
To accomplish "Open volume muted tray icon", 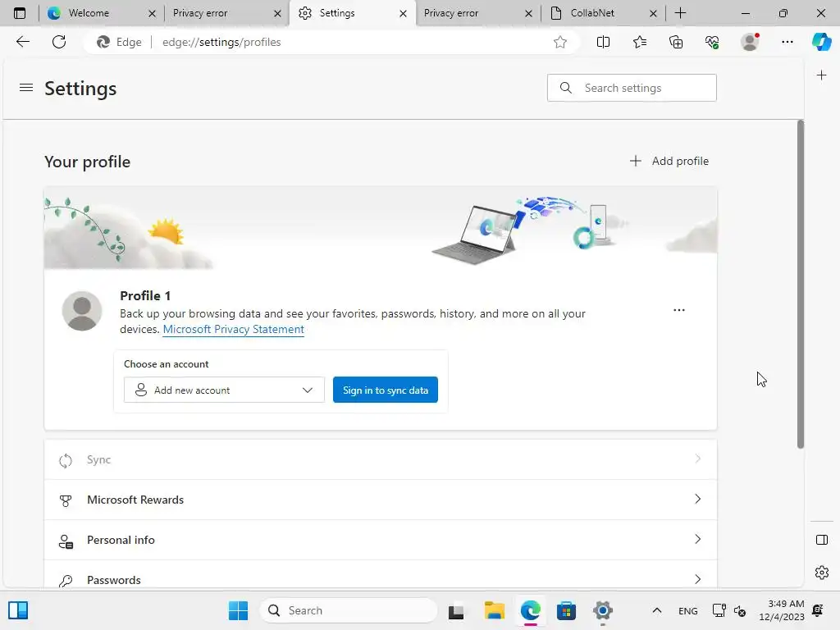I will [x=740, y=610].
